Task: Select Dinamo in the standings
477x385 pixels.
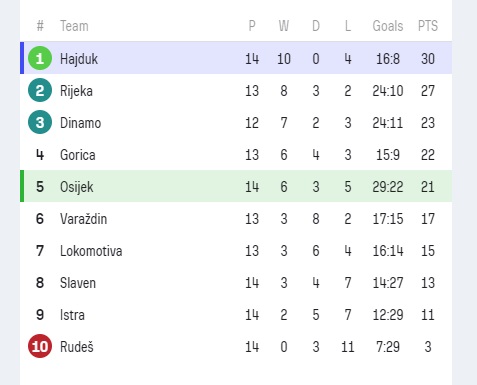Action: (x=80, y=123)
